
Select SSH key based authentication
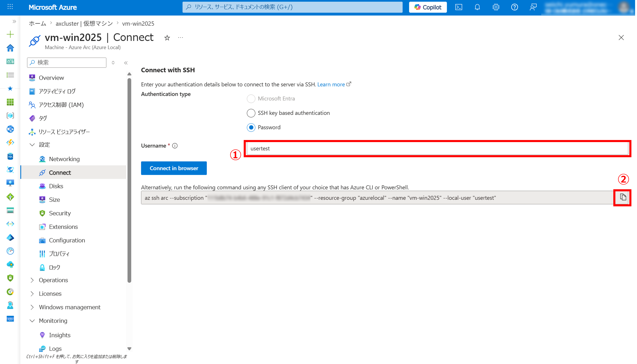(251, 113)
